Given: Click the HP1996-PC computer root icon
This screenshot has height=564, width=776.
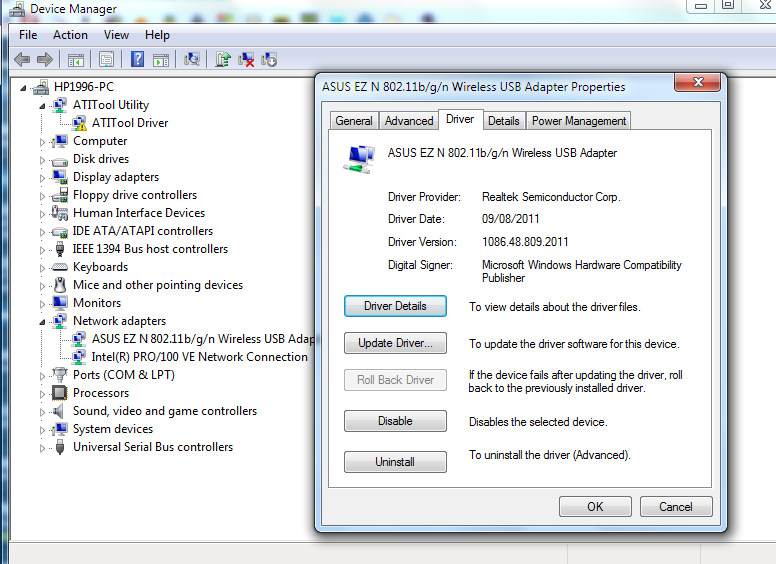Looking at the screenshot, I should tap(41, 88).
